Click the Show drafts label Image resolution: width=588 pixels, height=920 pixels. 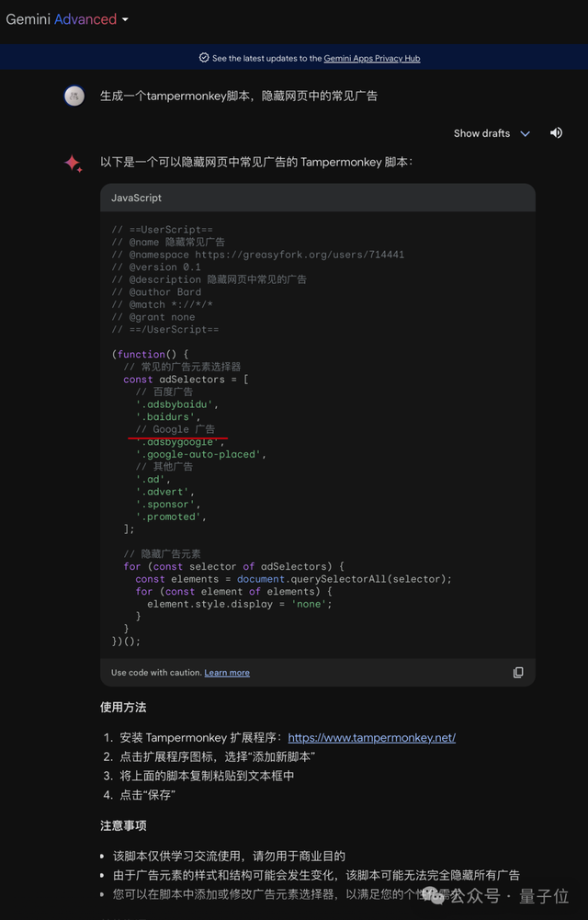point(481,133)
